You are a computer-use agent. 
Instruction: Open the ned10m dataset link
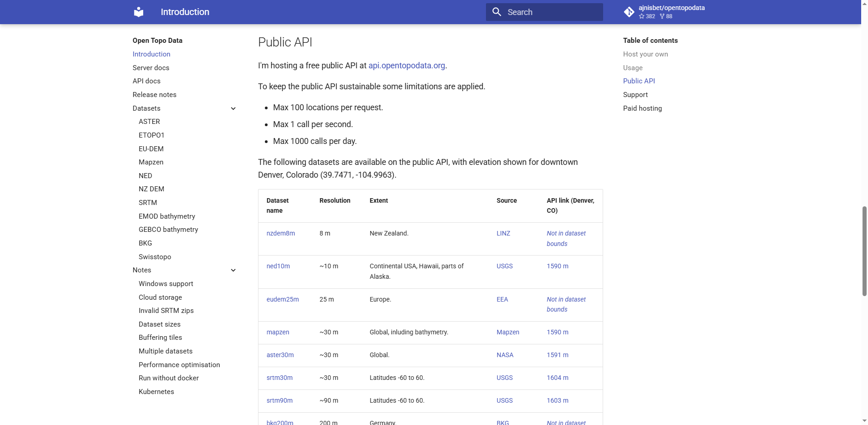[278, 266]
